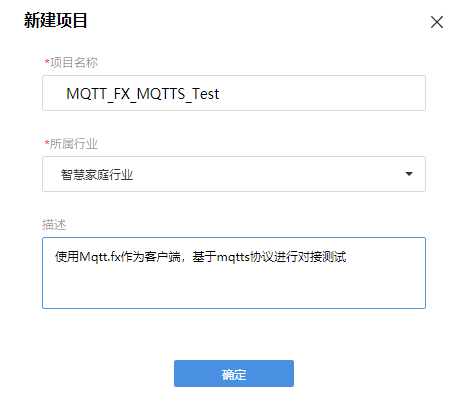Click empty space below the description text
This screenshot has height=403, width=463.
click(234, 288)
